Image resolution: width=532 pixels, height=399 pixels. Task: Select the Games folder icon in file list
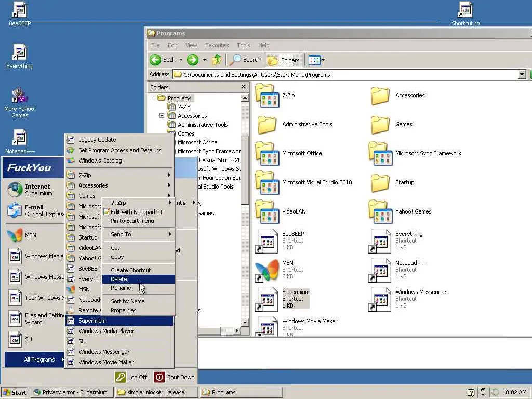pos(380,125)
